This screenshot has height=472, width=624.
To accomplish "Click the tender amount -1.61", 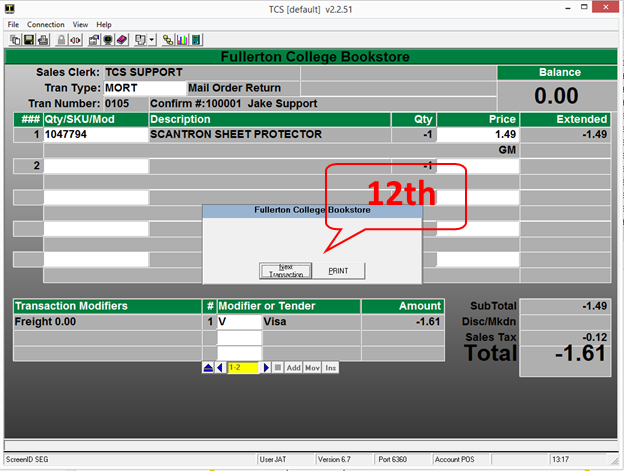I will 428,322.
